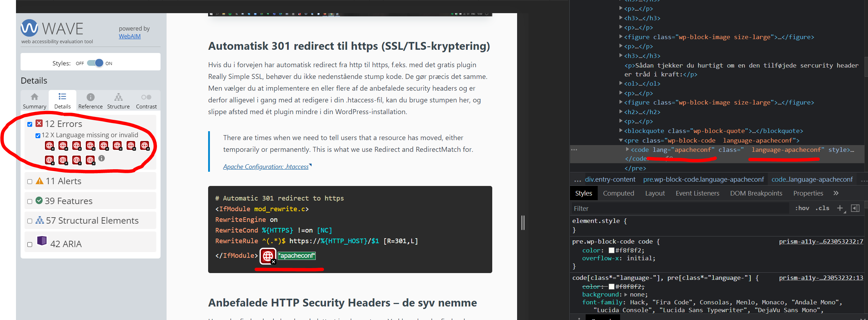The image size is (868, 320).
Task: Click the orange warning triangle beside 11 Alerts
Action: [40, 181]
